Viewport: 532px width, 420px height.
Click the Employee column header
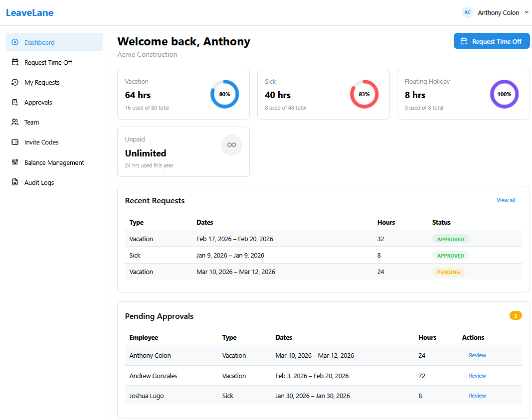[x=144, y=338]
